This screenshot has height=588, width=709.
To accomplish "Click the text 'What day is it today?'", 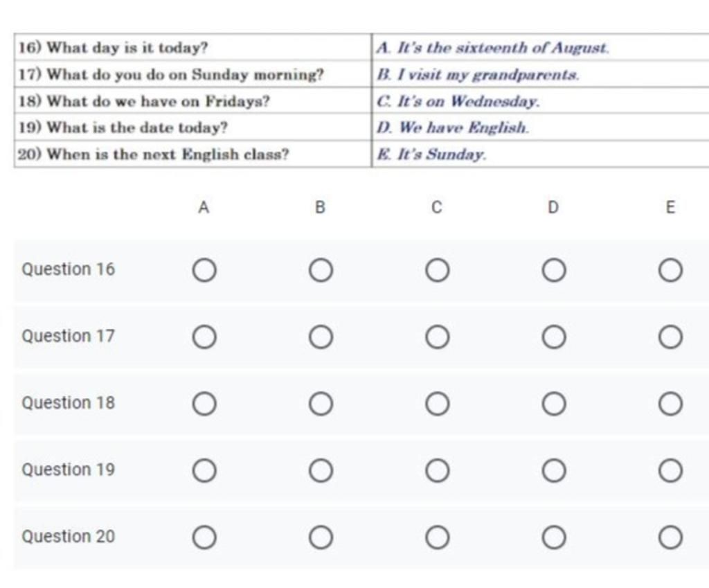I will coord(129,48).
